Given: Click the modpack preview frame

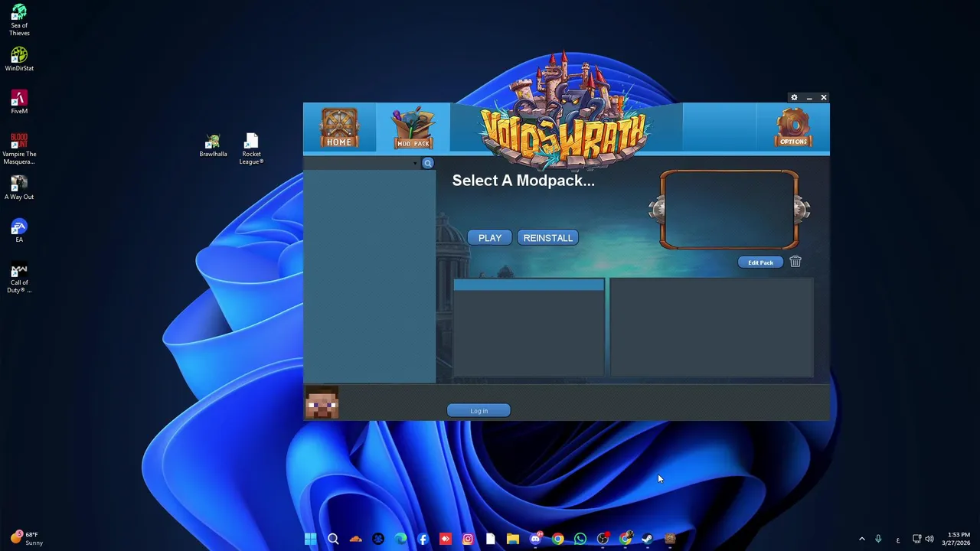Looking at the screenshot, I should click(729, 210).
